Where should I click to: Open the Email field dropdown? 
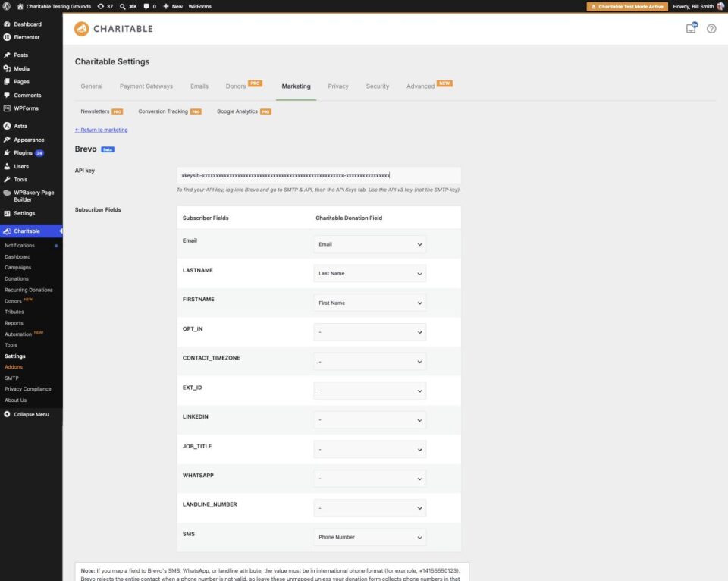369,244
